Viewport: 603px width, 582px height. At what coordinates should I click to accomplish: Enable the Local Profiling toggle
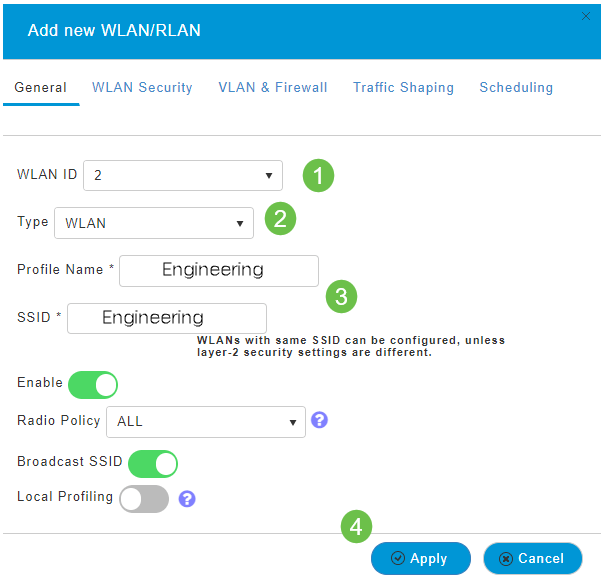pyautogui.click(x=144, y=499)
